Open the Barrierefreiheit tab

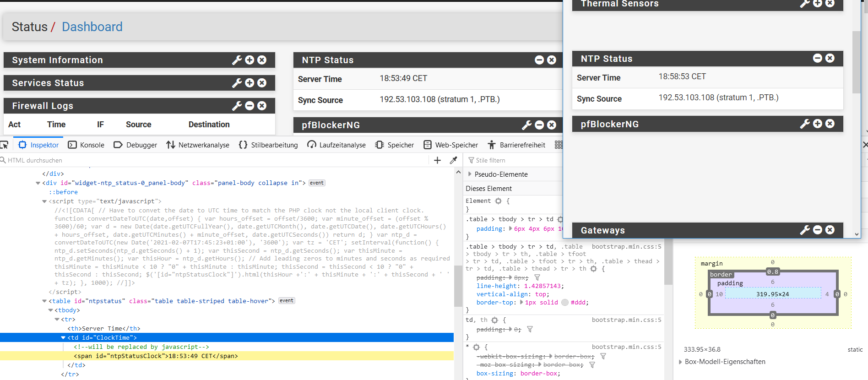[516, 145]
